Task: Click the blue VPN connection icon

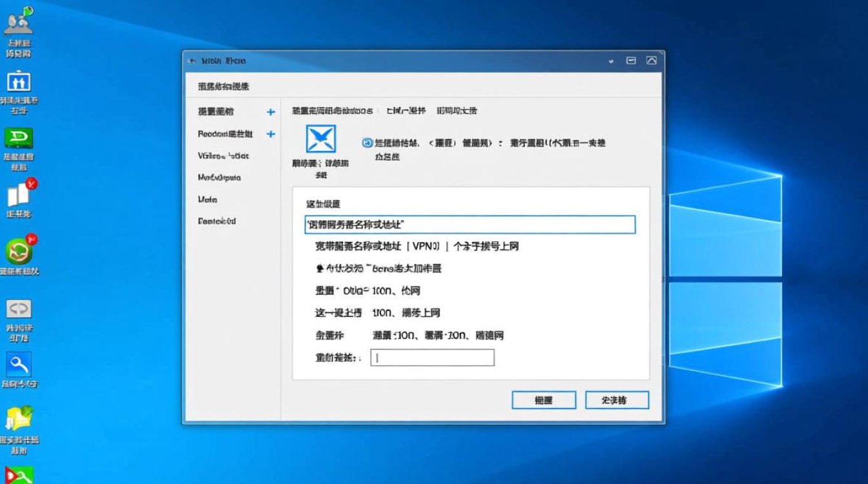Action: tap(320, 139)
